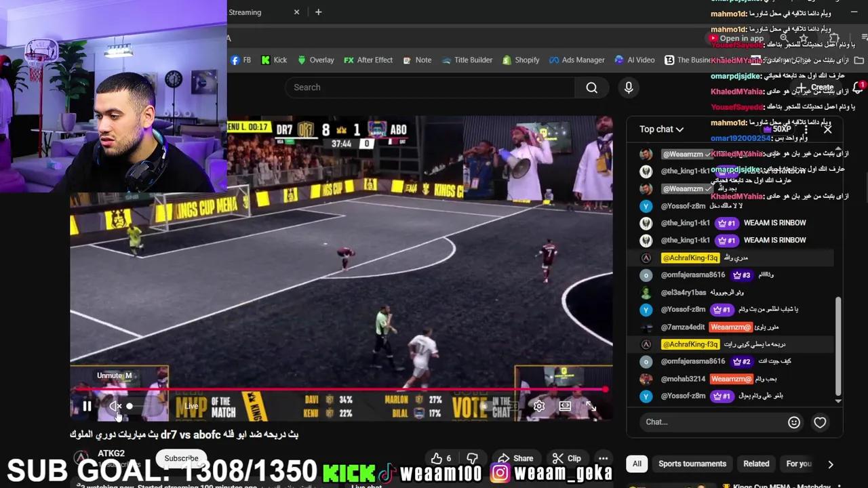The height and width of the screenshot is (488, 868).
Task: Dislike the video thumbs-down button
Action: pyautogui.click(x=473, y=458)
